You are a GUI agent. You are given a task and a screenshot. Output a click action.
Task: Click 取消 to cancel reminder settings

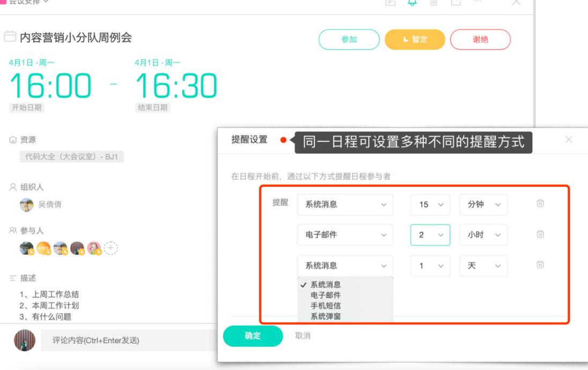coord(303,336)
